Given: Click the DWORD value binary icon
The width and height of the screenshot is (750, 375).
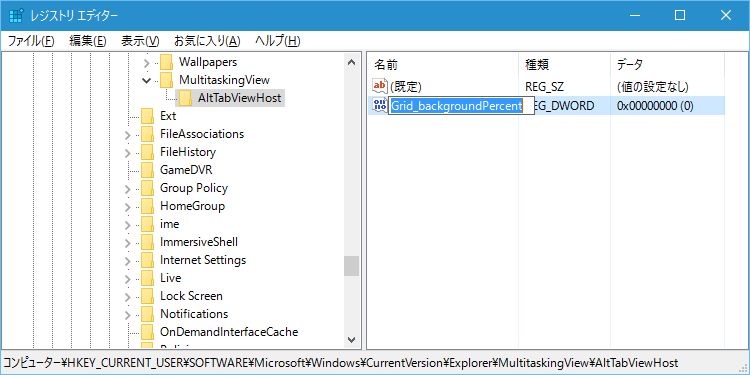Looking at the screenshot, I should 379,105.
